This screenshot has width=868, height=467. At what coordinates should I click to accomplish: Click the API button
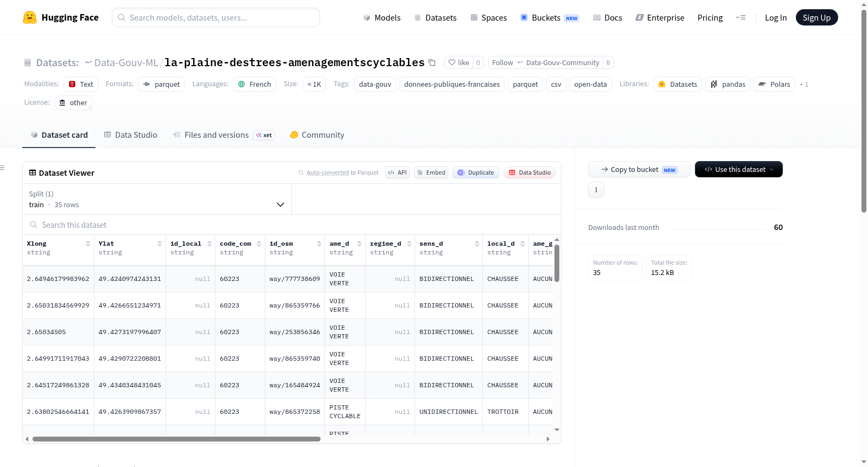pos(397,172)
